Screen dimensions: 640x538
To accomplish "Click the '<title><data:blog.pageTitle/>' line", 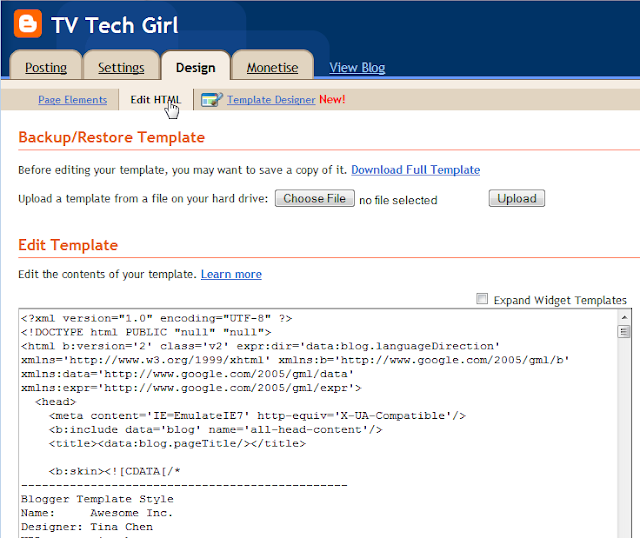I will tap(177, 443).
